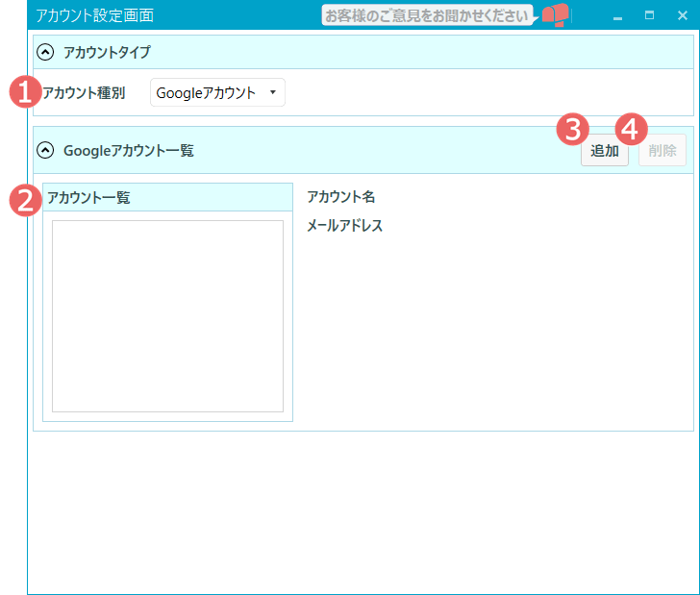This screenshot has height=595, width=700.
Task: Maximize the アカウント設定画面 window
Action: coord(650,15)
